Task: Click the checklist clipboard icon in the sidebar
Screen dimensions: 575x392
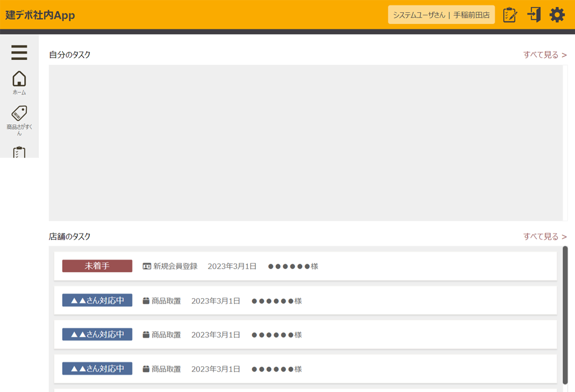Action: pyautogui.click(x=19, y=153)
